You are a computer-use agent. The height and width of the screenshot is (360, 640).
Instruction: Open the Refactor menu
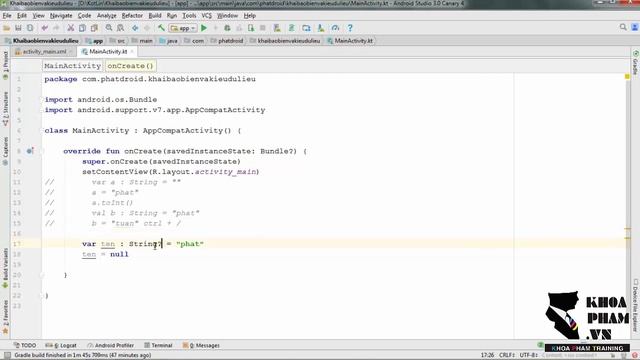coord(132,16)
